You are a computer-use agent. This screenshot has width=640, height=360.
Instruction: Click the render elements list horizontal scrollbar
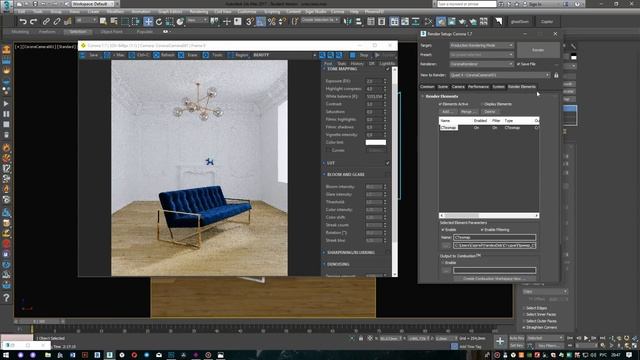coord(489,216)
